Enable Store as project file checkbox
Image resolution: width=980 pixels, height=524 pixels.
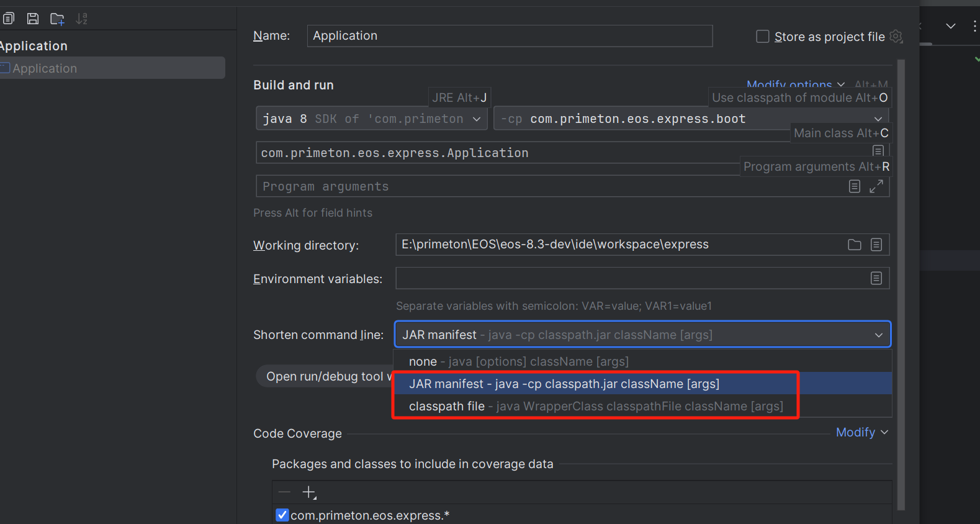[763, 37]
